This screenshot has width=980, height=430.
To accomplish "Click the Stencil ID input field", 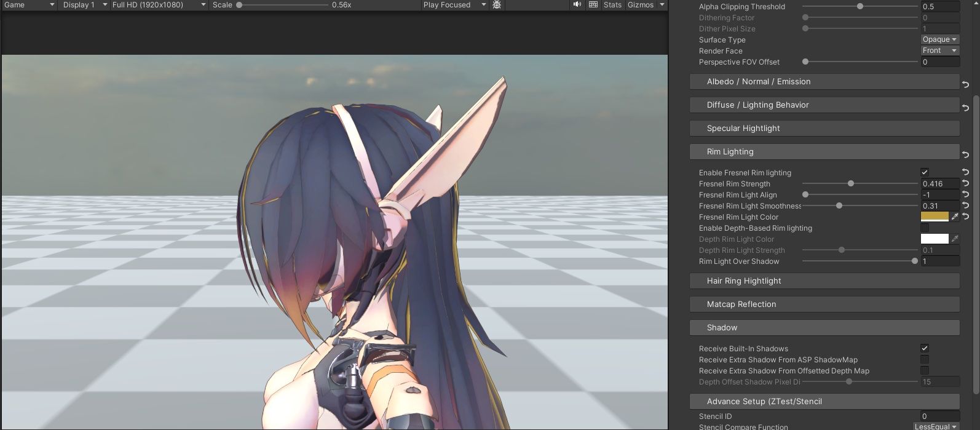I will coord(939,416).
